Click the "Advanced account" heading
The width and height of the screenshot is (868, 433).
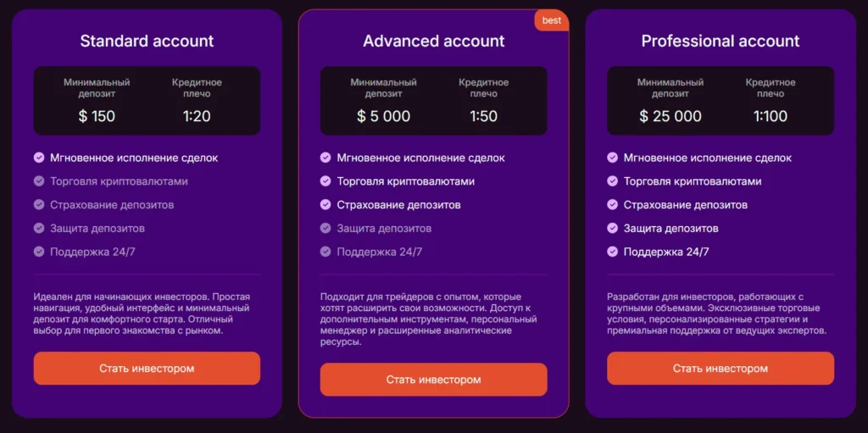(x=434, y=41)
